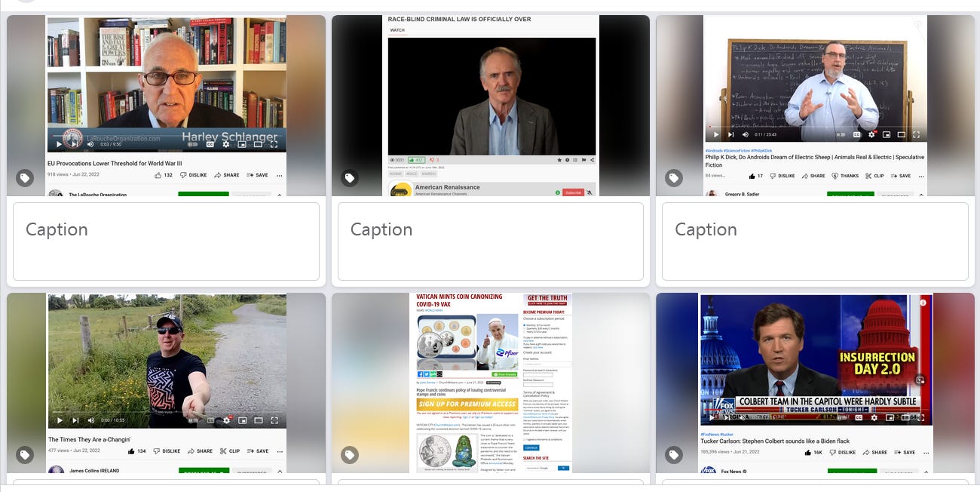Viewport: 980px width, 492px height.
Task: Click American Renaissance channel name
Action: tap(447, 187)
